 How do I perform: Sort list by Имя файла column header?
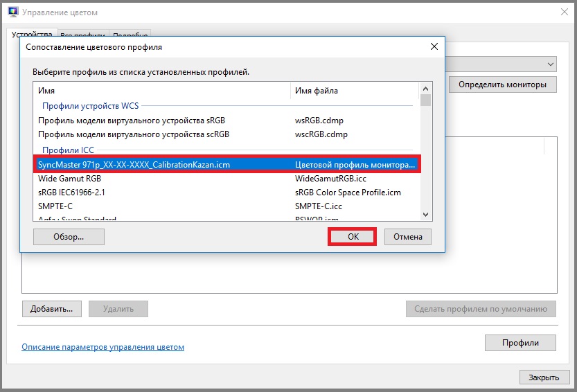[x=355, y=91]
